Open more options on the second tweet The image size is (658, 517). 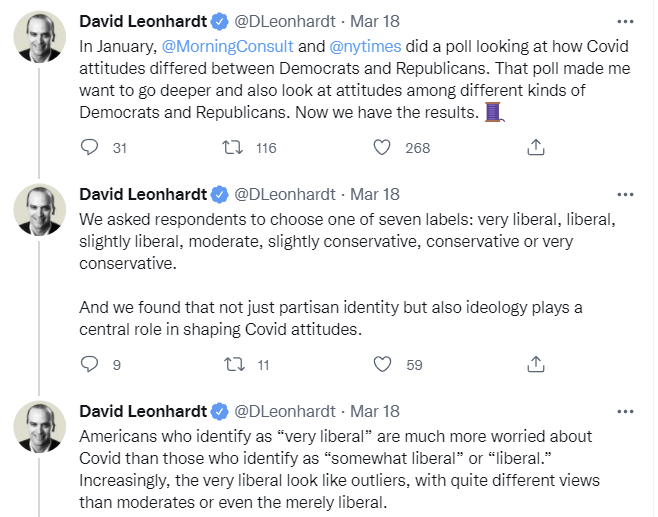(626, 193)
